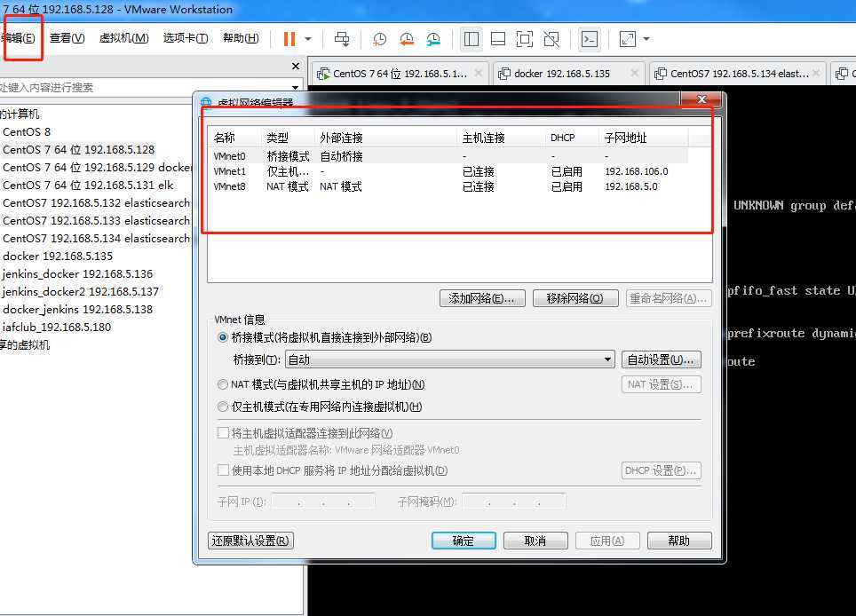856x616 pixels.
Task: Click the orange pause VM icon
Action: click(289, 39)
